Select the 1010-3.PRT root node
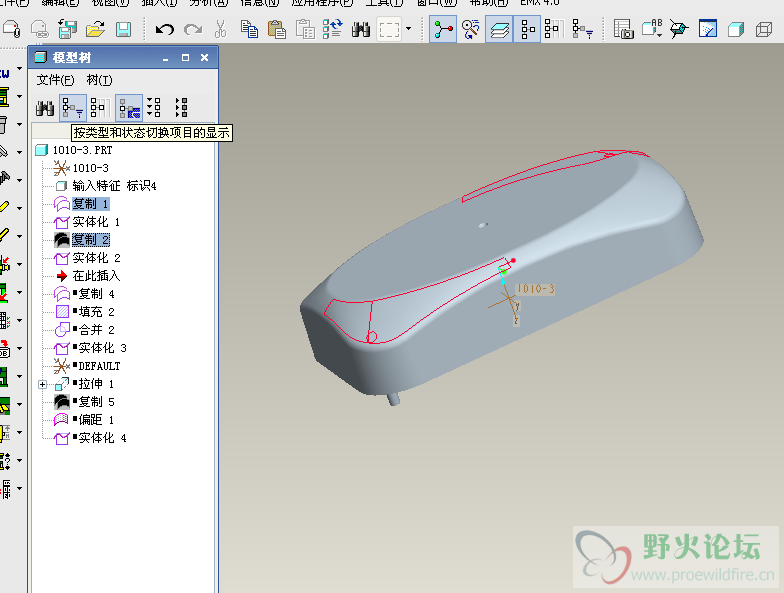The image size is (784, 593). pos(74,150)
